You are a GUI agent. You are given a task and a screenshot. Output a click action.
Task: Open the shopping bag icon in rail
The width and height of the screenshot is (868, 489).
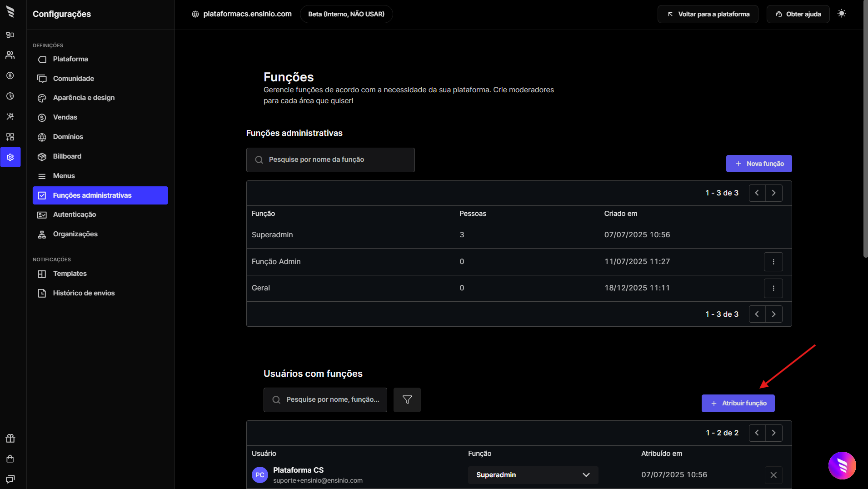click(x=10, y=459)
